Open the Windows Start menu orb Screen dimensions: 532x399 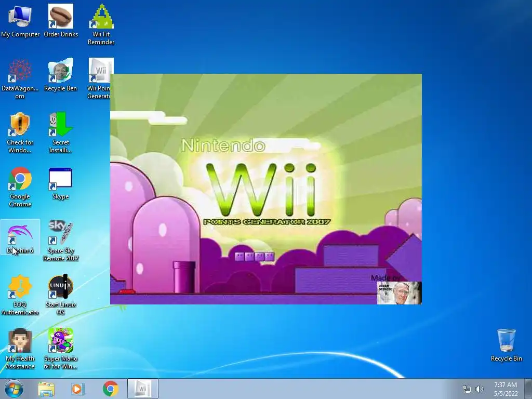click(14, 389)
